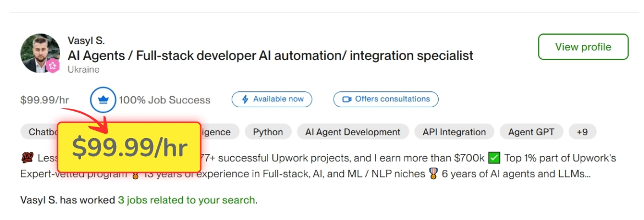644x220 pixels.
Task: Expand the +9 more skills tag
Action: [x=582, y=132]
